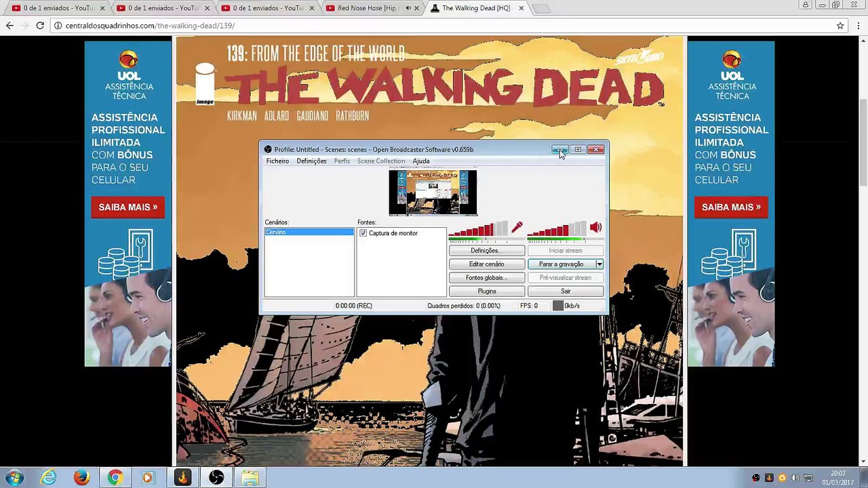Toggle the Captura de monitor checkbox
Viewport: 868px width, 488px height.
pyautogui.click(x=363, y=233)
